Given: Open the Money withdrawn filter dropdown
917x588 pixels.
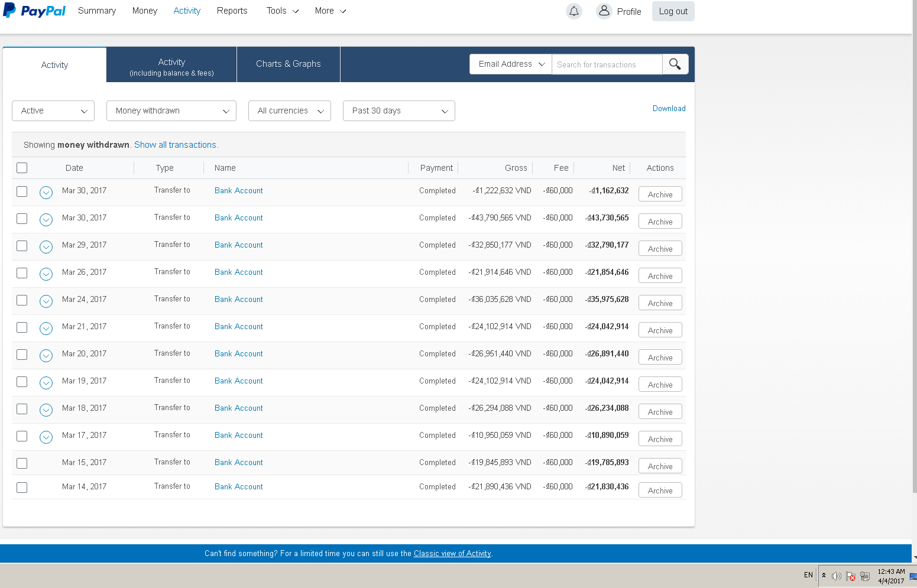Looking at the screenshot, I should click(171, 111).
